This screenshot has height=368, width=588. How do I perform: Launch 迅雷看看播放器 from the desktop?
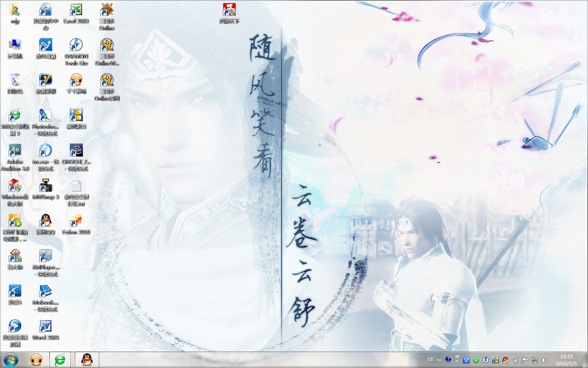(15, 333)
